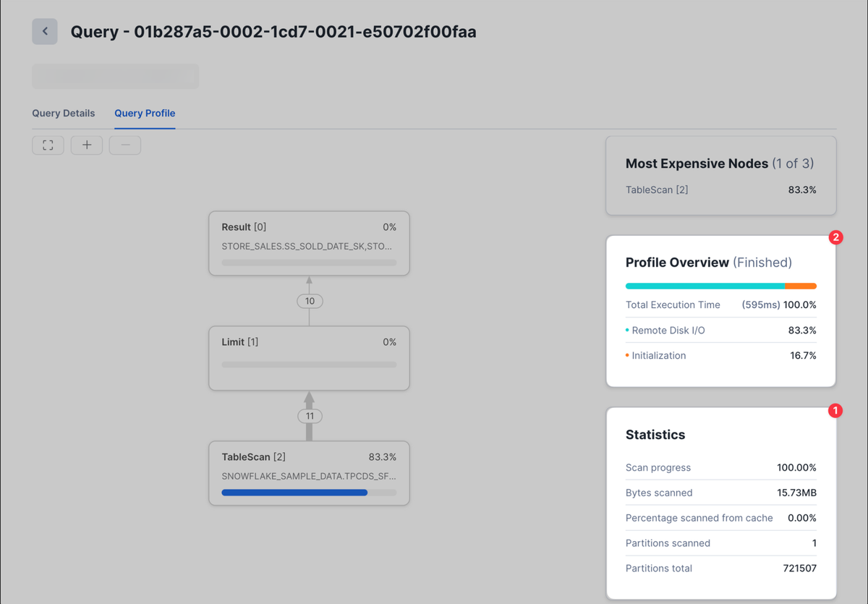Click the Initialization row
This screenshot has width=868, height=604.
point(720,356)
